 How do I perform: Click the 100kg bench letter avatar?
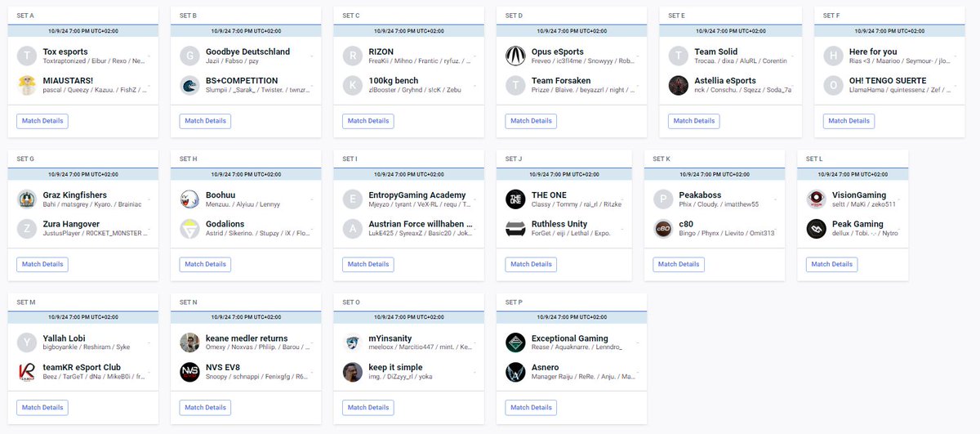pos(353,85)
